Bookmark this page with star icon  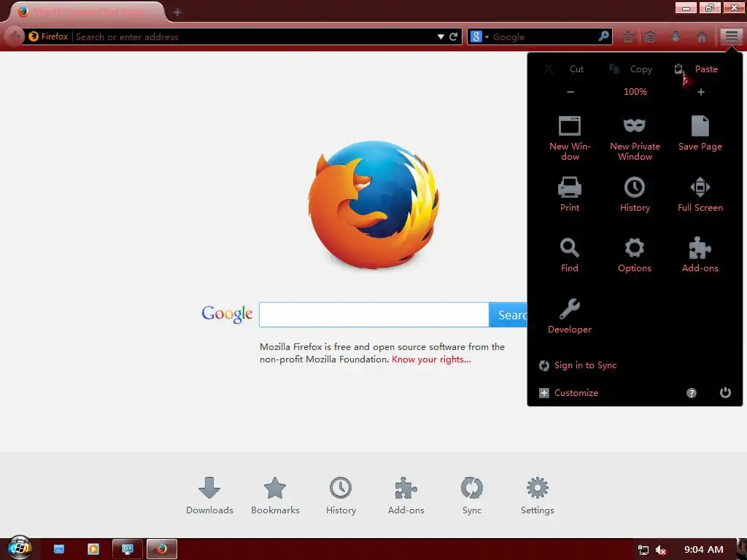628,36
